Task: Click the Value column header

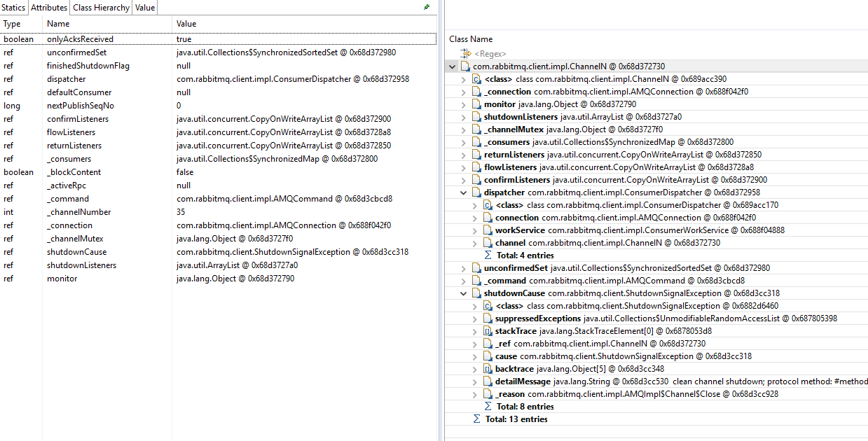Action: 186,24
